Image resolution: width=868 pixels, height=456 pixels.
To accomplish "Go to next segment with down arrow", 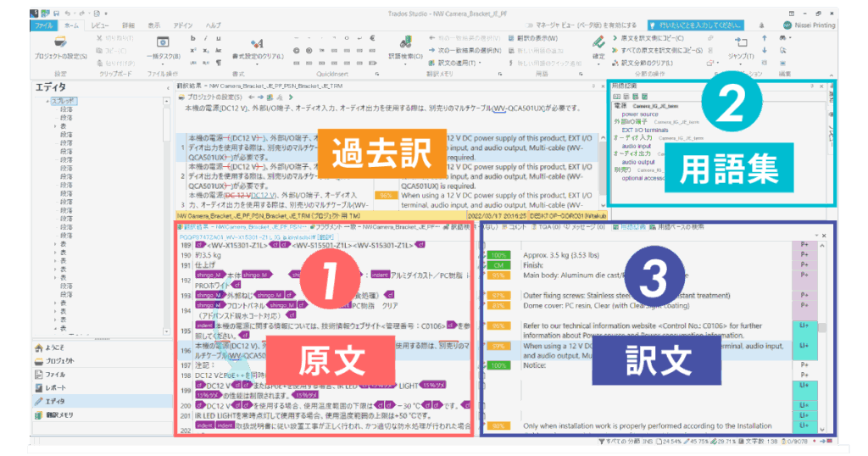I will click(765, 50).
